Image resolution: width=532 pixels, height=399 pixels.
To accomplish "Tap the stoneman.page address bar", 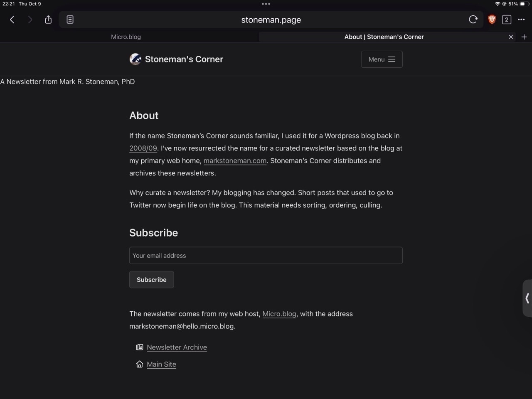I will (x=271, y=20).
